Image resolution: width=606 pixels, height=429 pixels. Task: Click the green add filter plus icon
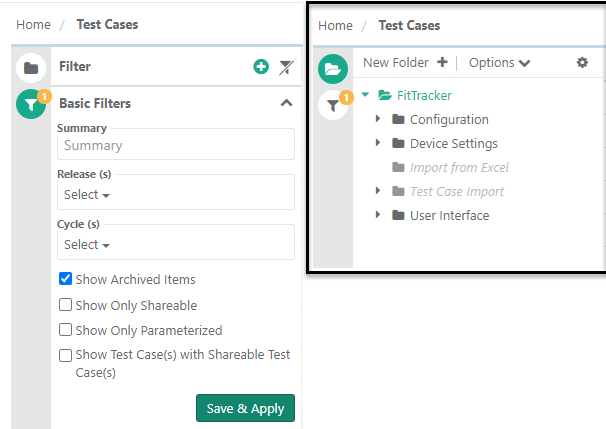(261, 67)
